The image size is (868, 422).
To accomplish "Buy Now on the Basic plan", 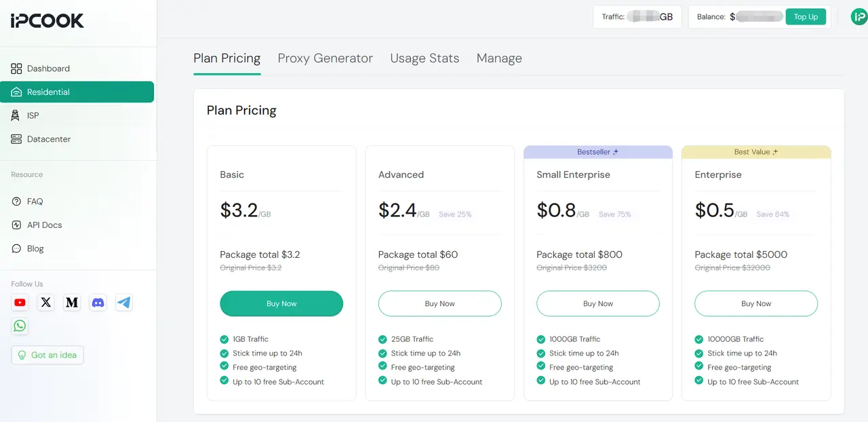I will pyautogui.click(x=281, y=303).
